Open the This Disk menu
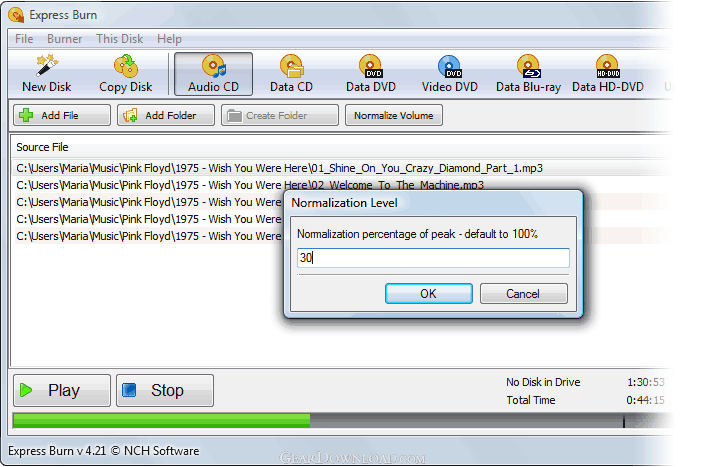Viewport: 706px width, 467px height. [119, 39]
